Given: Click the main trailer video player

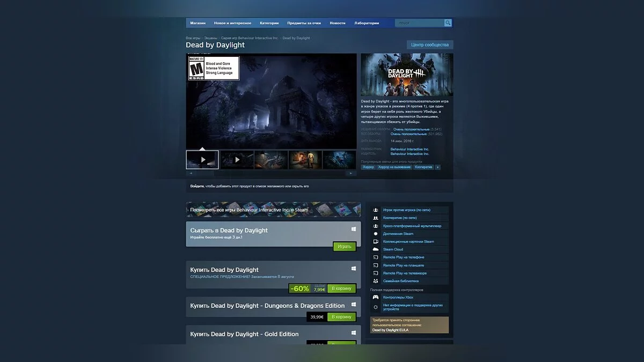Looking at the screenshot, I should point(271,101).
